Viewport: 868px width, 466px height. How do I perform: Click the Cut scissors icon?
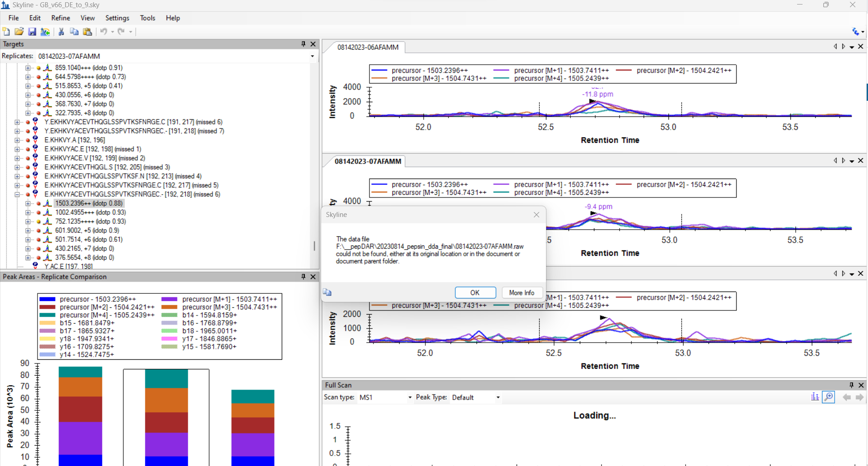[x=61, y=32]
